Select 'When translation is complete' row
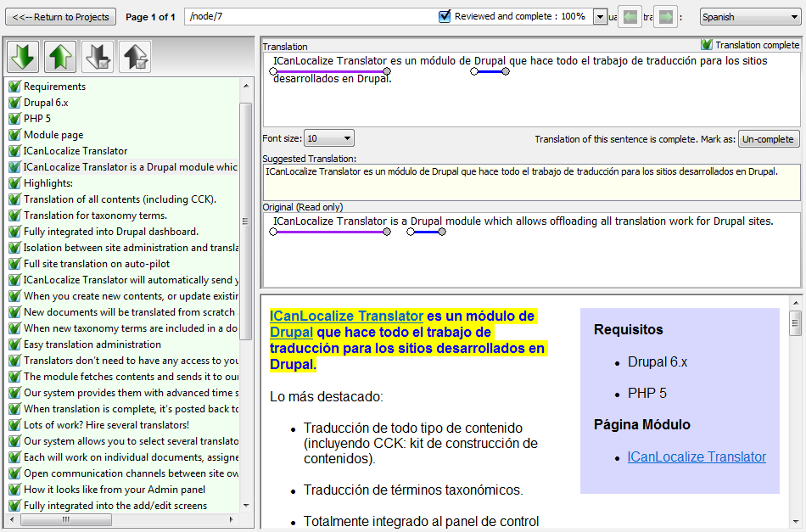Image resolution: width=806 pixels, height=532 pixels. 131,409
